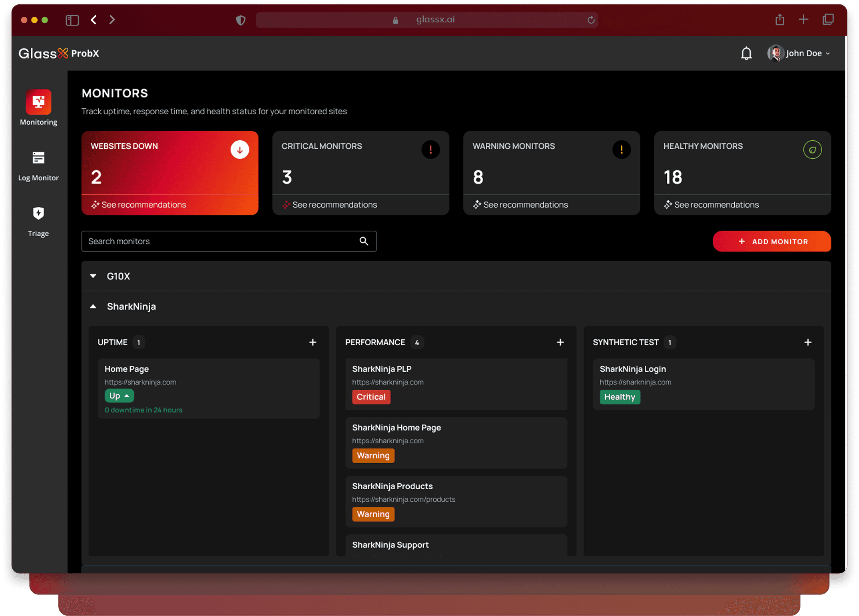This screenshot has height=616, width=859.
Task: Open See recommendations under Critical Monitors
Action: click(x=329, y=205)
